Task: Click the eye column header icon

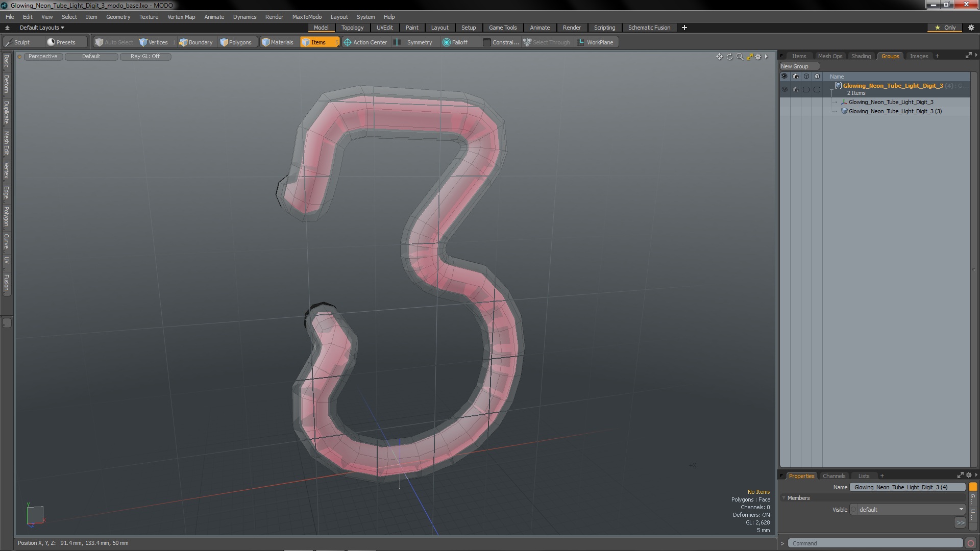Action: [x=785, y=77]
